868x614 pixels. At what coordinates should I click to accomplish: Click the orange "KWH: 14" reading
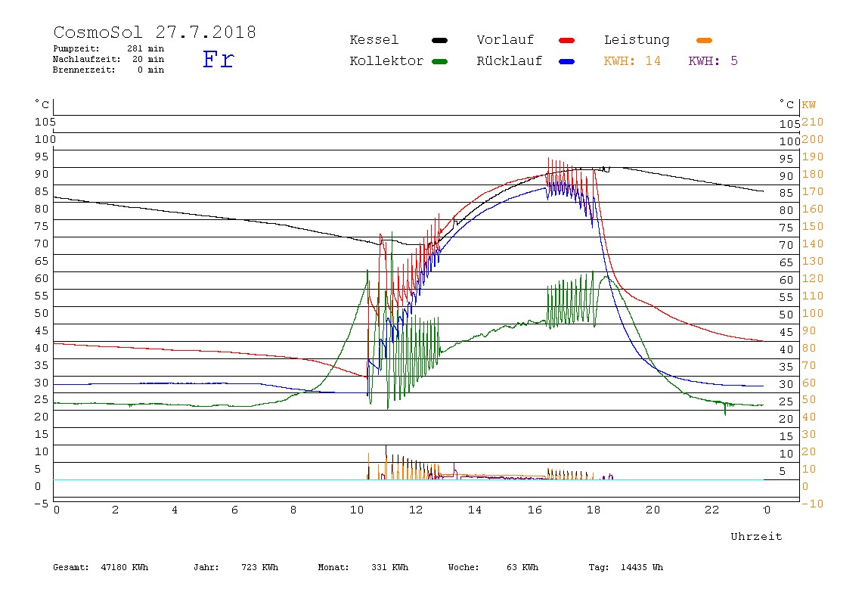632,61
